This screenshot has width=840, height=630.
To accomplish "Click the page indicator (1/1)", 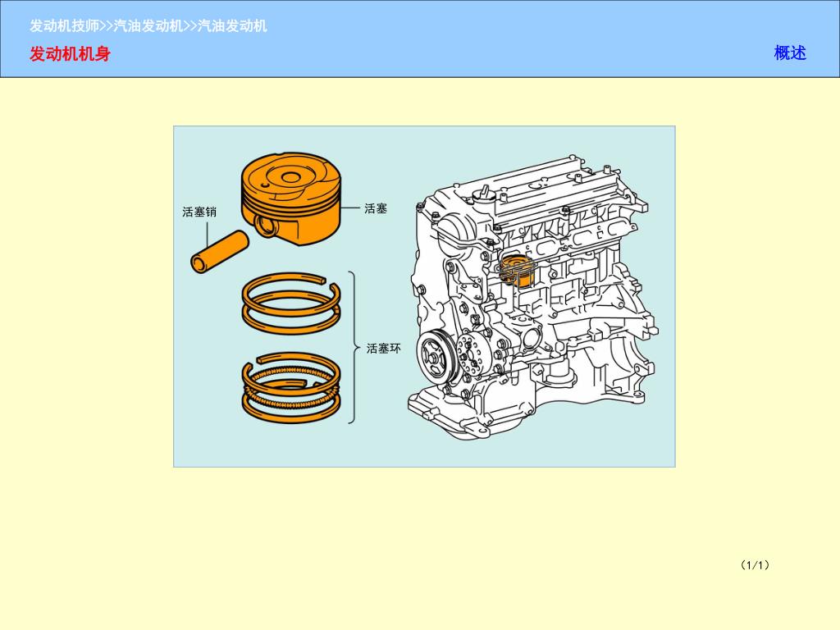I will tap(755, 565).
